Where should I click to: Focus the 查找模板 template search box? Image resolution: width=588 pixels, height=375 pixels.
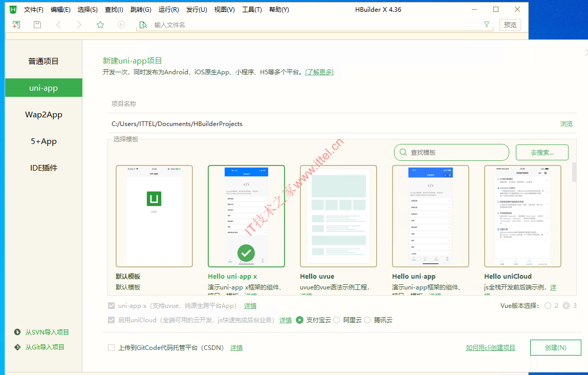click(x=451, y=152)
